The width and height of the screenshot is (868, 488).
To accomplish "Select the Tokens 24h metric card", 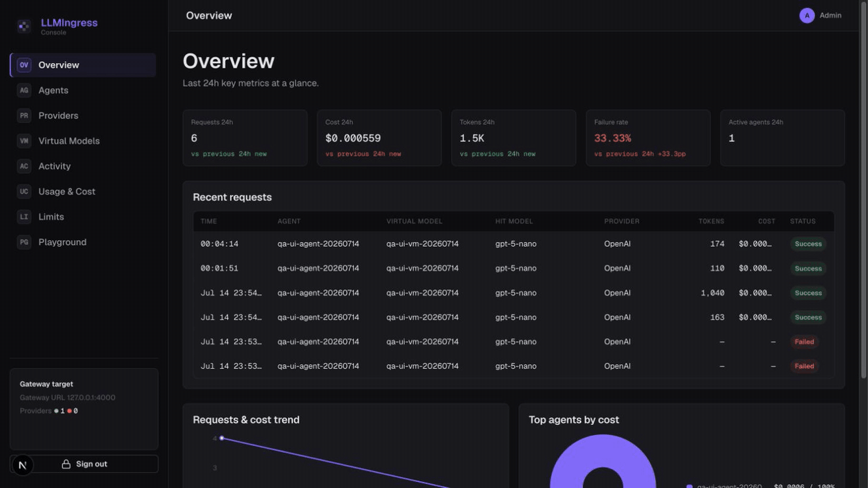I will pyautogui.click(x=513, y=138).
